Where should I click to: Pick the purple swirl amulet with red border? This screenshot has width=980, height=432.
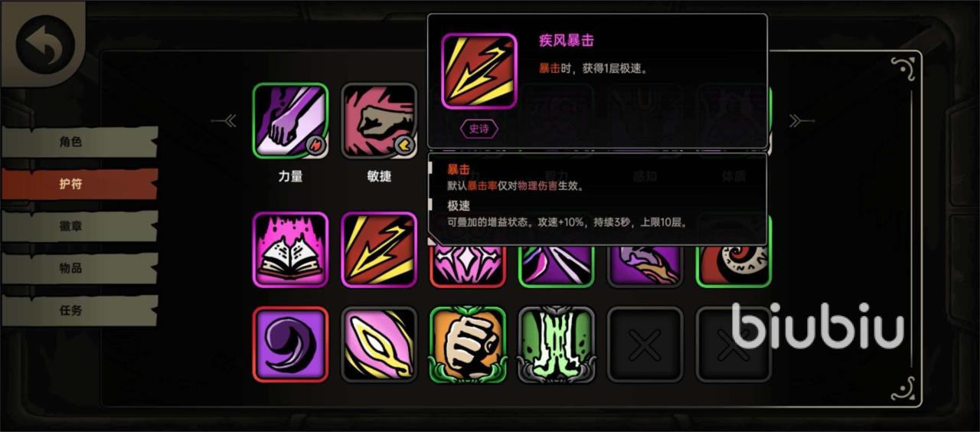[291, 345]
